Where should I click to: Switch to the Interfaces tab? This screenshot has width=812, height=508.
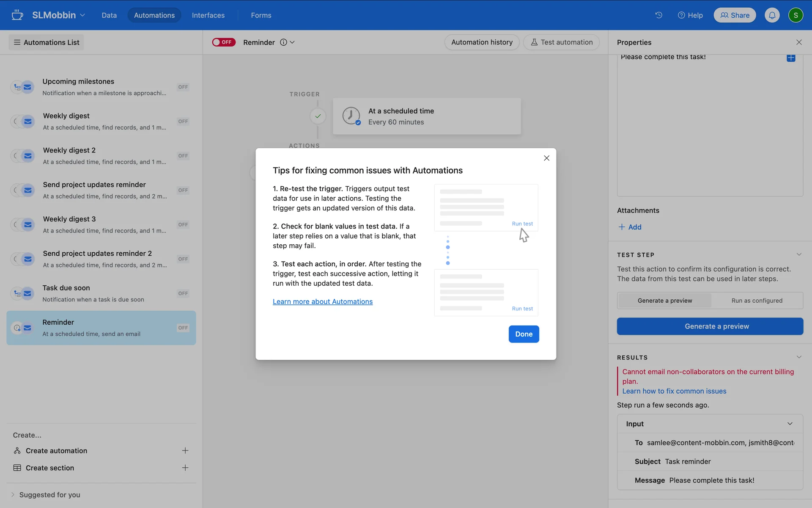[x=208, y=15]
